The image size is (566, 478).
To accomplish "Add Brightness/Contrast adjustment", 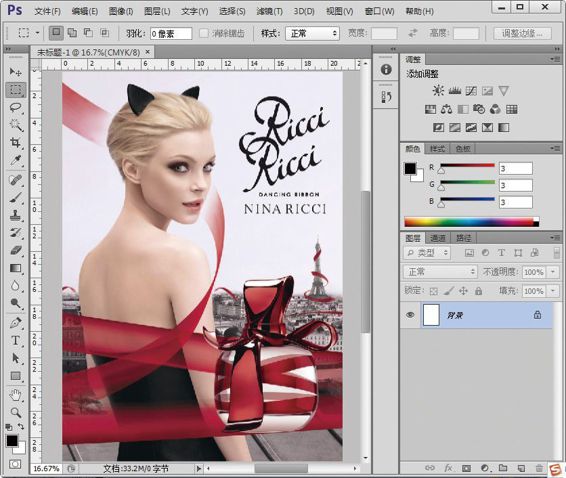I will point(438,91).
